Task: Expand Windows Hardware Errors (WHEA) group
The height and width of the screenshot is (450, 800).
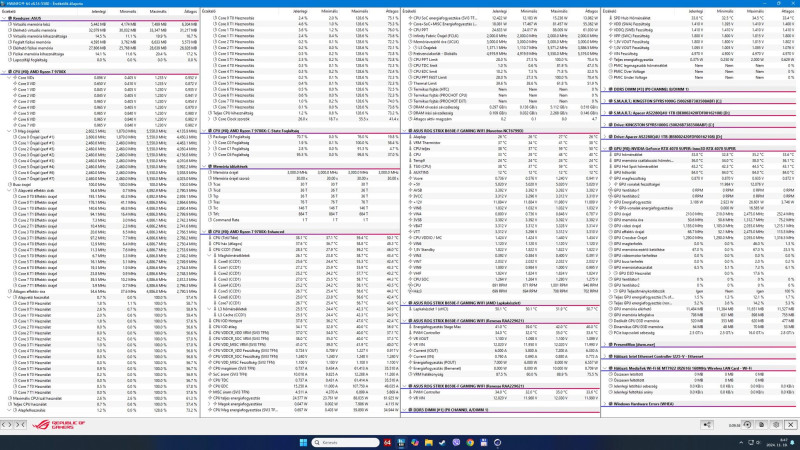Action: pyautogui.click(x=605, y=404)
